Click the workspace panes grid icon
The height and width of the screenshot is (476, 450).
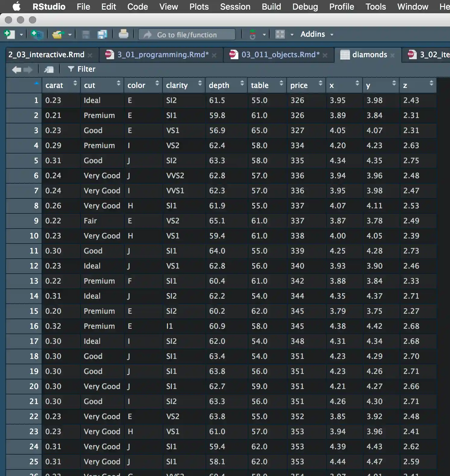[280, 34]
